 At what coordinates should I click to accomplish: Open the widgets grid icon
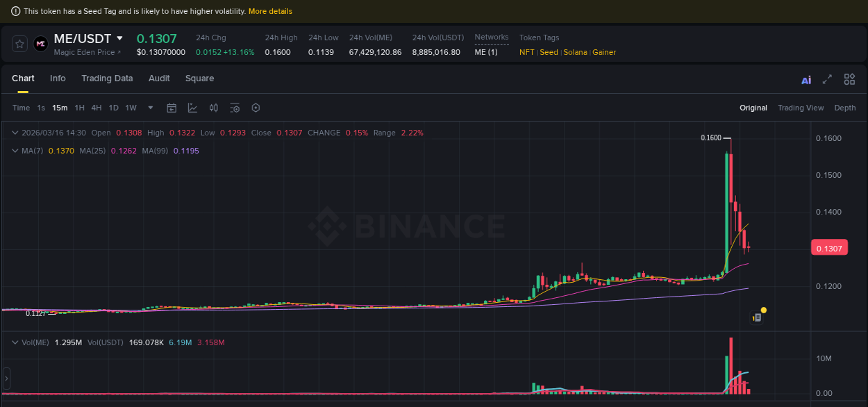pos(849,79)
